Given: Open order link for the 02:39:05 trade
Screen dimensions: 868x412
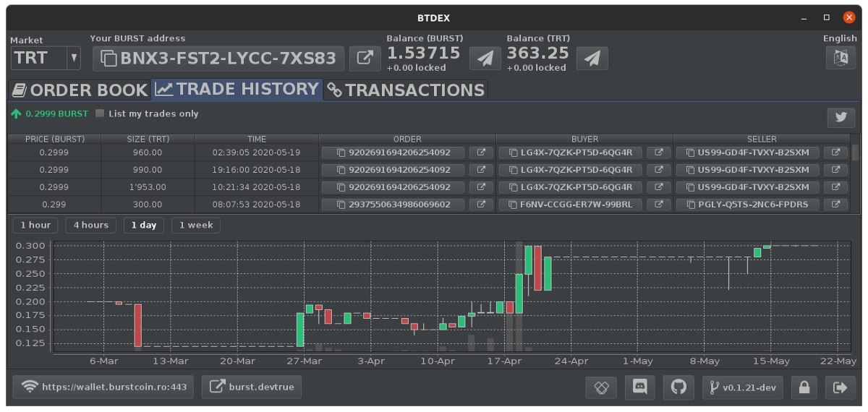Looking at the screenshot, I should click(x=481, y=153).
